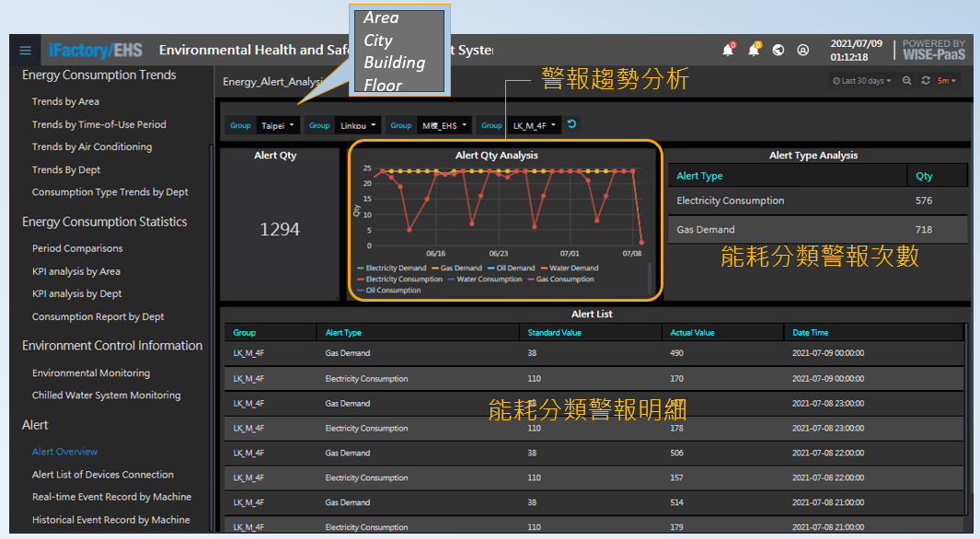Viewport: 980px width, 539px height.
Task: Open Historical Event Record by Machine
Action: (x=111, y=520)
